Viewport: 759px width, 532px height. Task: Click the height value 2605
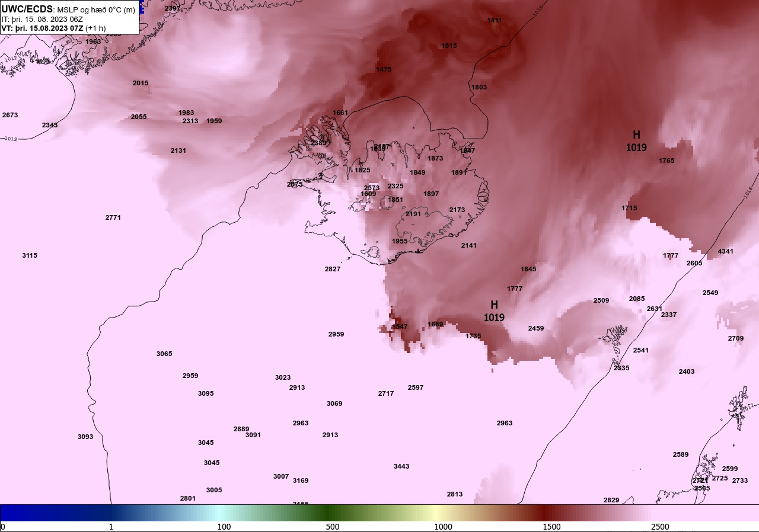tap(694, 263)
